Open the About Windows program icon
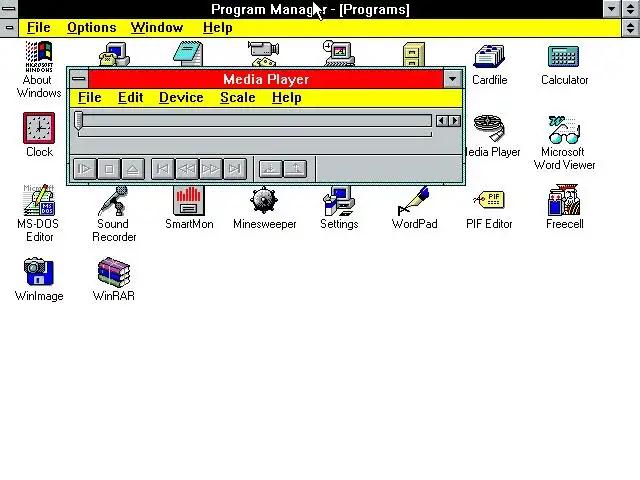The image size is (640, 480). pyautogui.click(x=39, y=56)
